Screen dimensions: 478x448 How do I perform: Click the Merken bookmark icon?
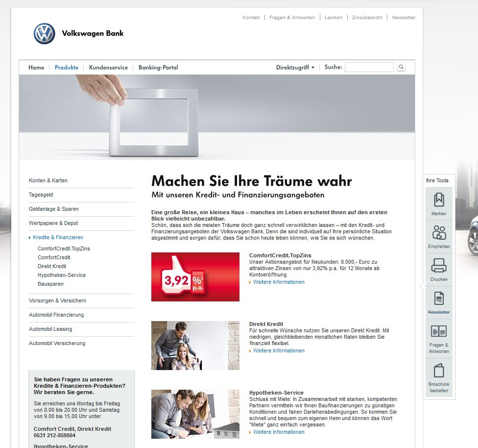[439, 200]
